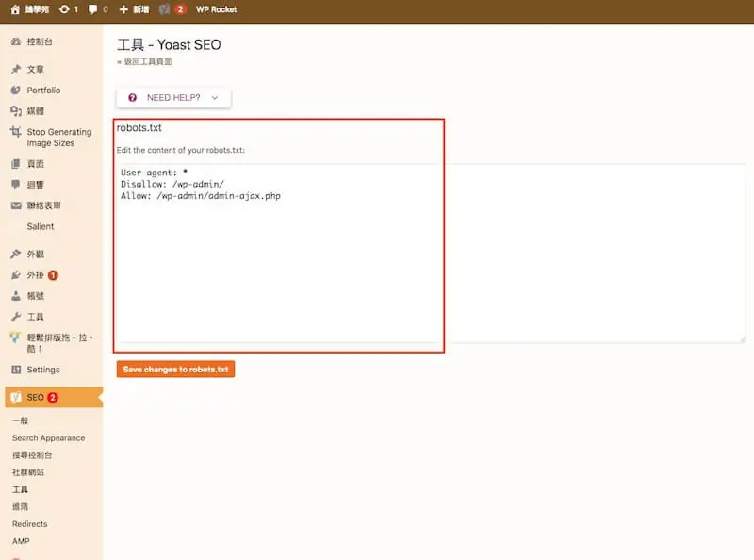Click into the robots.txt text editor
The width and height of the screenshot is (754, 560).
coord(432,254)
